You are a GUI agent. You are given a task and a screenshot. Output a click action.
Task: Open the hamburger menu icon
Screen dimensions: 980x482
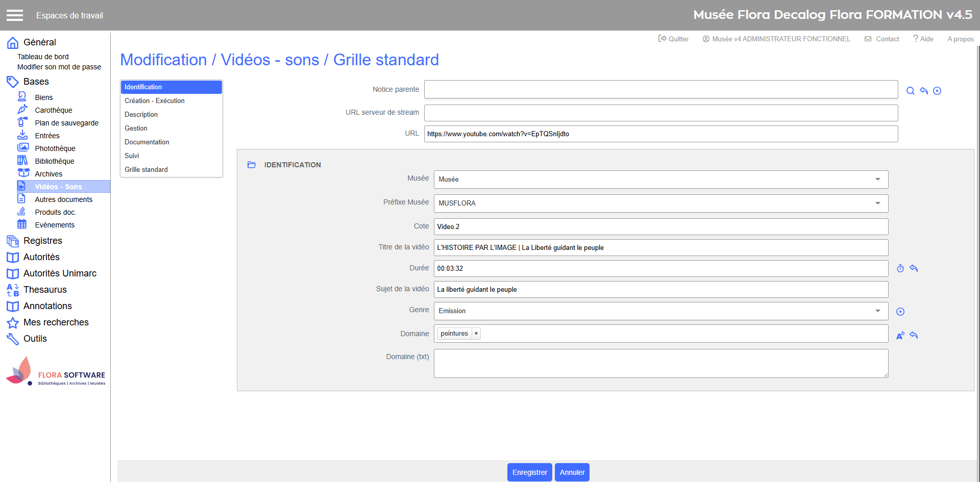point(15,15)
